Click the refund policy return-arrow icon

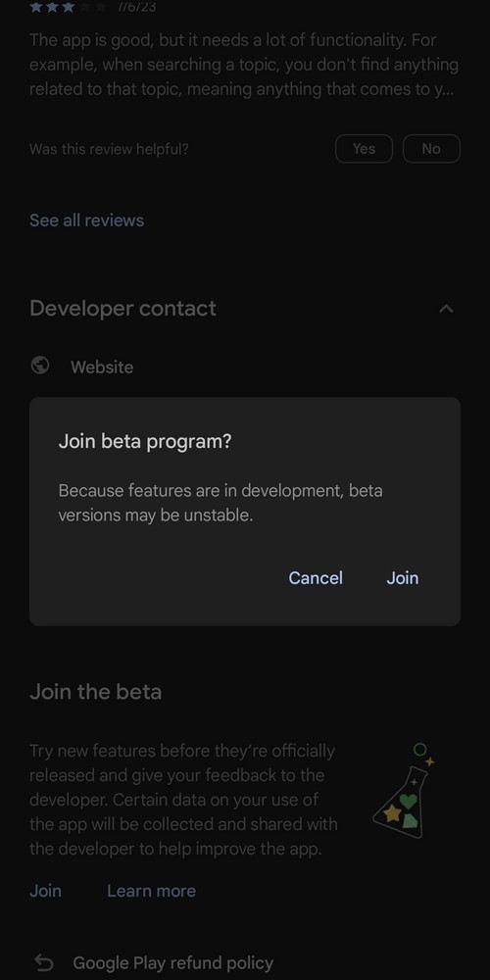(44, 962)
